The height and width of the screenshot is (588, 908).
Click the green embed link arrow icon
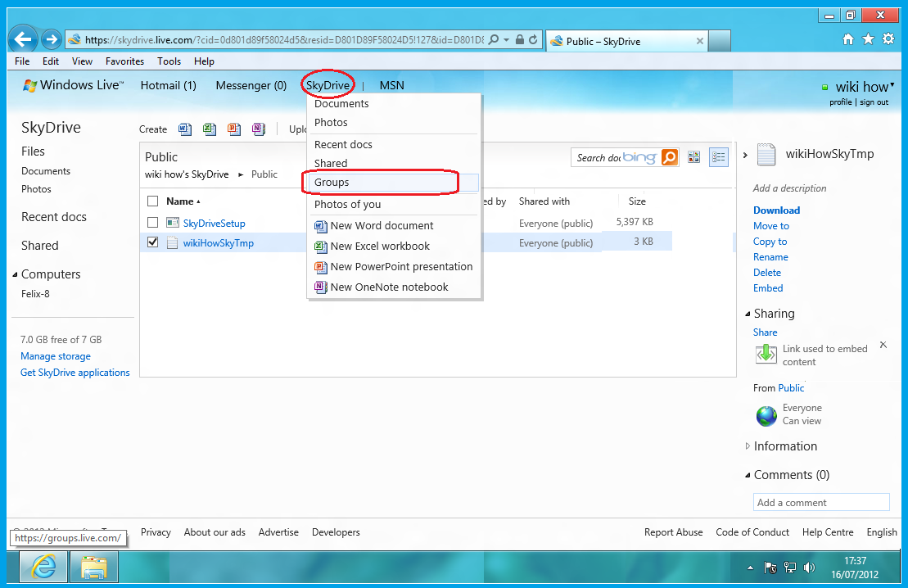pos(766,354)
